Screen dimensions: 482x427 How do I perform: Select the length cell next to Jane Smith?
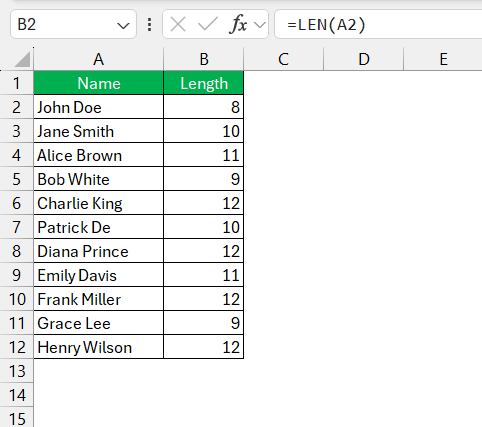(204, 131)
